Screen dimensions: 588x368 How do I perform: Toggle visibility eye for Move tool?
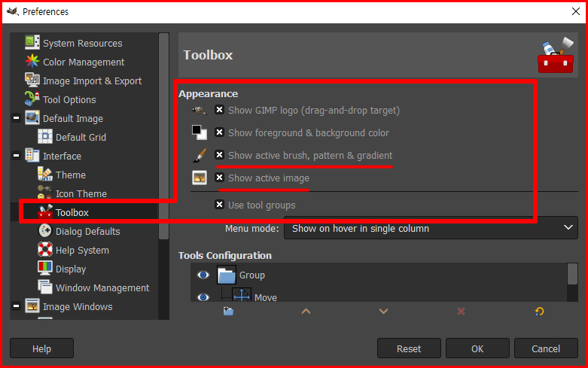point(203,297)
